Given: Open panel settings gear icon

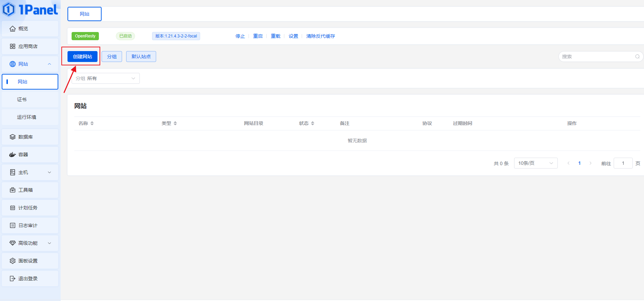Looking at the screenshot, I should [x=13, y=261].
